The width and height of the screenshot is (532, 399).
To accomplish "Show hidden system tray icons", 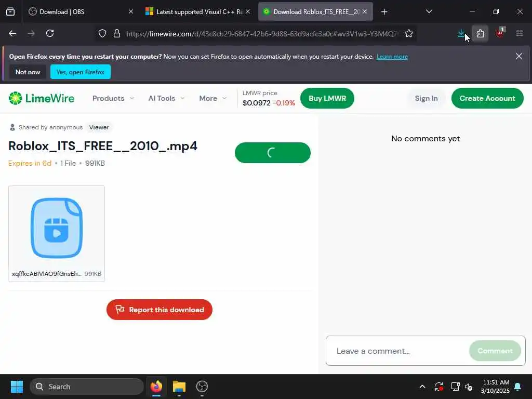I will click(422, 387).
